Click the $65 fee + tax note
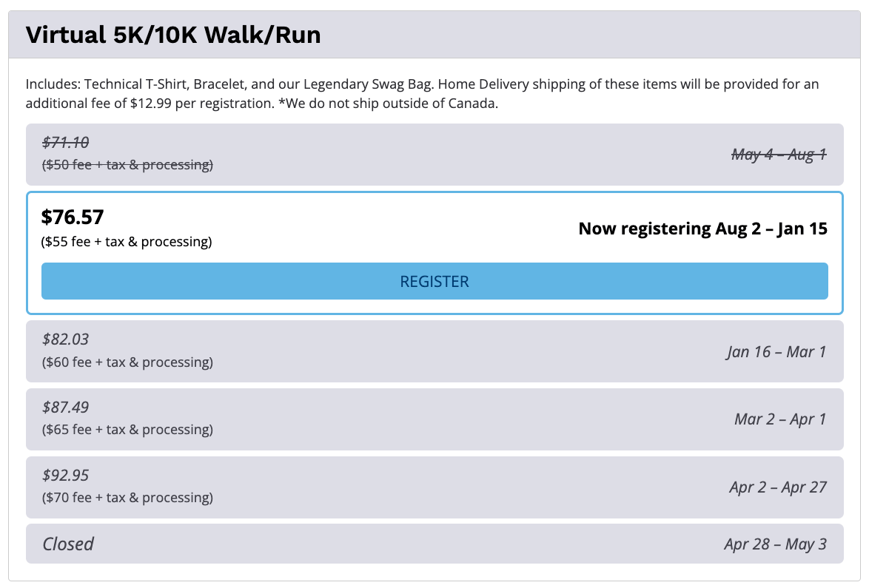869x588 pixels. pos(127,430)
